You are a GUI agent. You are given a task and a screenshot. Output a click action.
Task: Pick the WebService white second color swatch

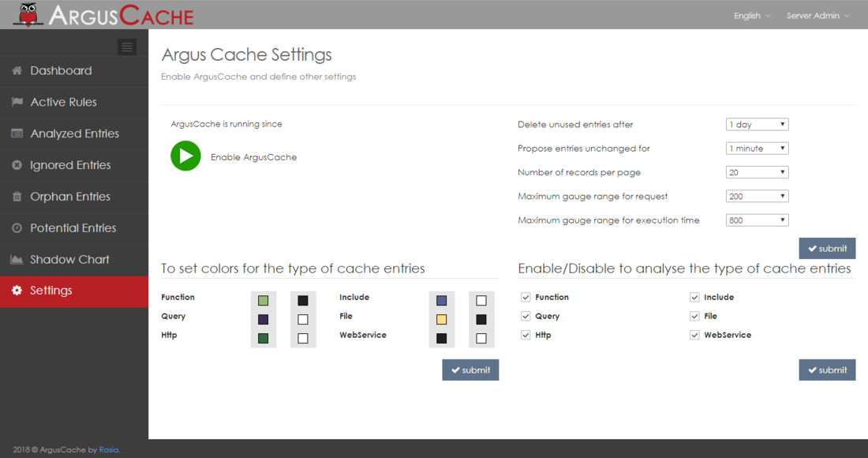(481, 338)
